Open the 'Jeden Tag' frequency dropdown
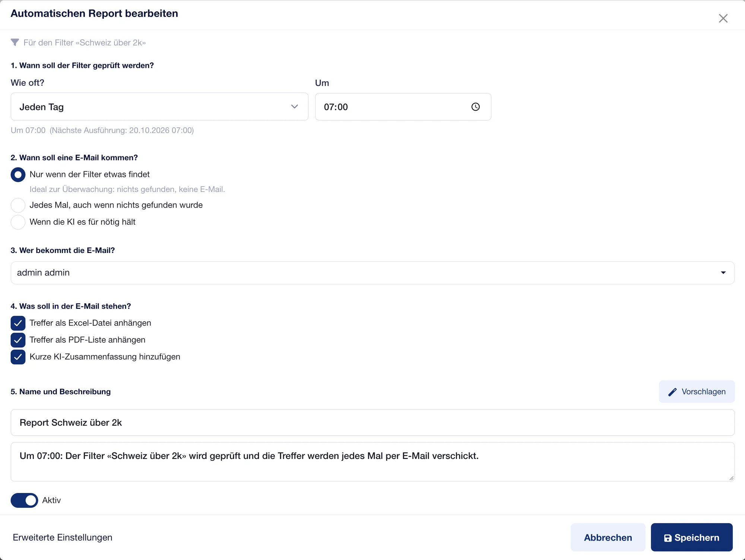The width and height of the screenshot is (745, 560). pos(159,107)
